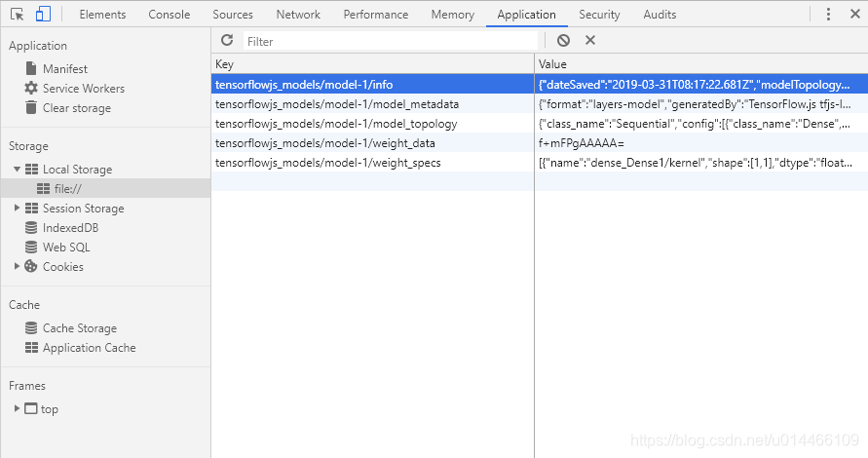Switch to the Security tab
Screen dimensions: 868x458
point(599,15)
